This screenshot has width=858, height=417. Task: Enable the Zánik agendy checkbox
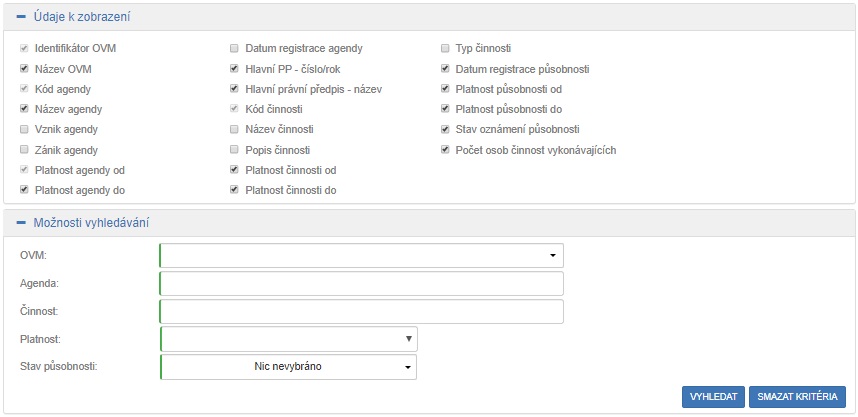point(25,150)
